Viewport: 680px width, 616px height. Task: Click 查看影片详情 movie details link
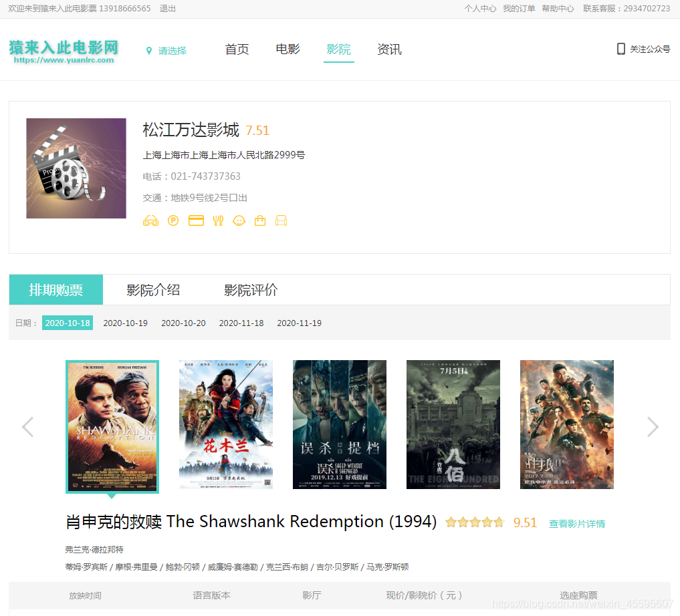coord(577,524)
